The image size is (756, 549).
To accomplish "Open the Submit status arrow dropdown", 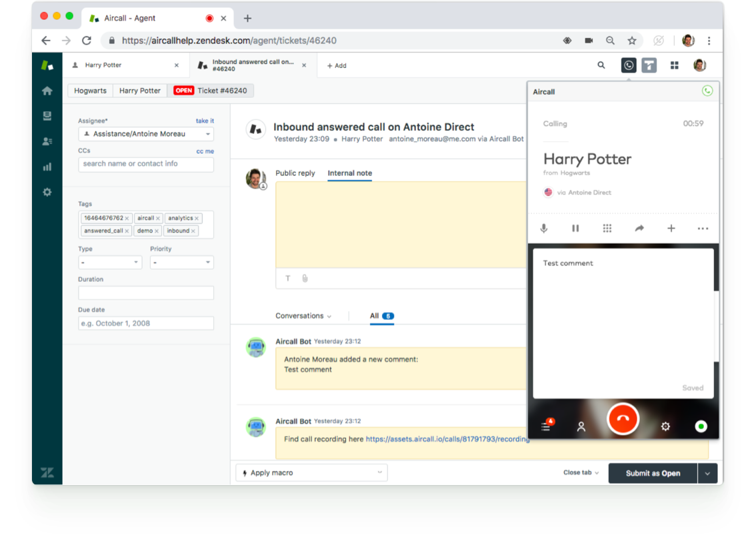I will pos(707,473).
